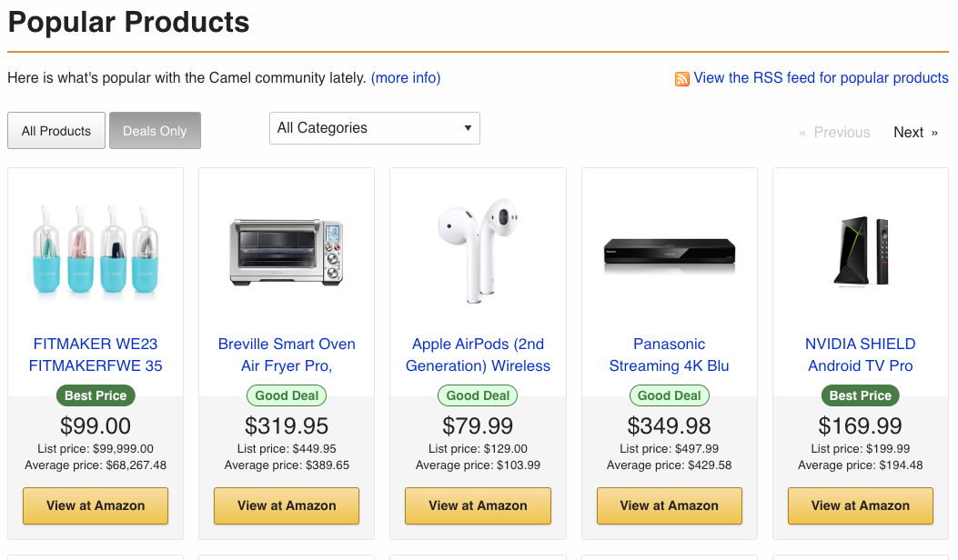Image resolution: width=958 pixels, height=560 pixels.
Task: Click View at Amazon under Panasonic player
Action: point(670,505)
